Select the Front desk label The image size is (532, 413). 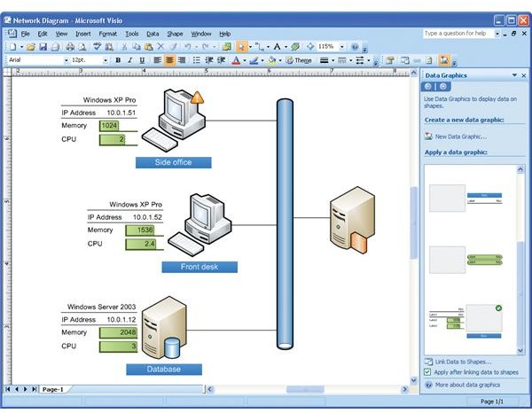coord(199,267)
